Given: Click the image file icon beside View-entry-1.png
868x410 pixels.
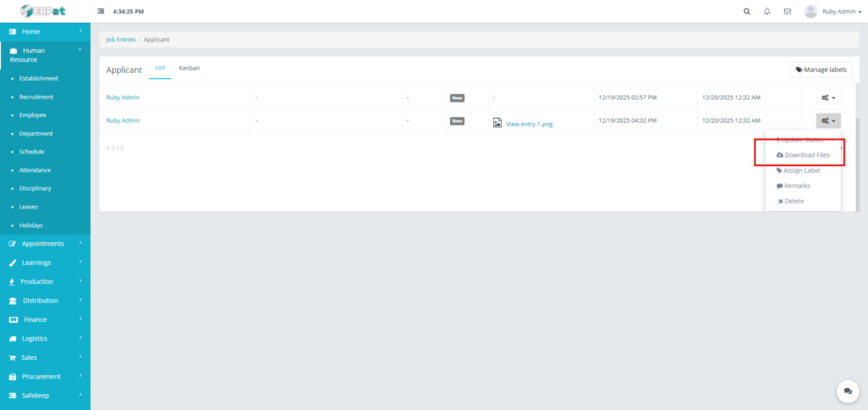Looking at the screenshot, I should (x=498, y=123).
